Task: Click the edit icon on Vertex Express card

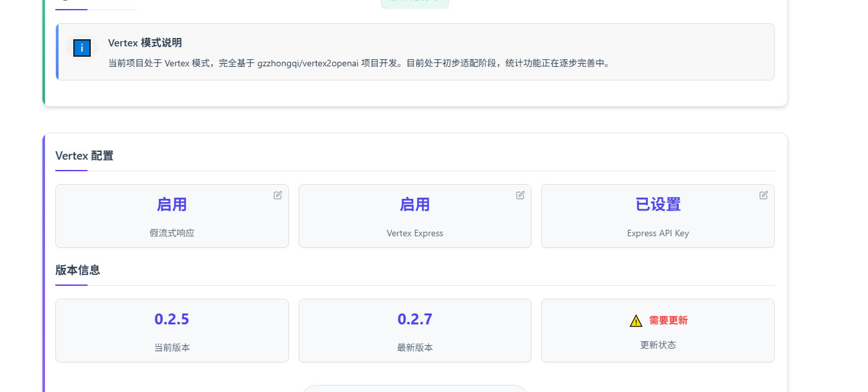Action: pos(521,195)
